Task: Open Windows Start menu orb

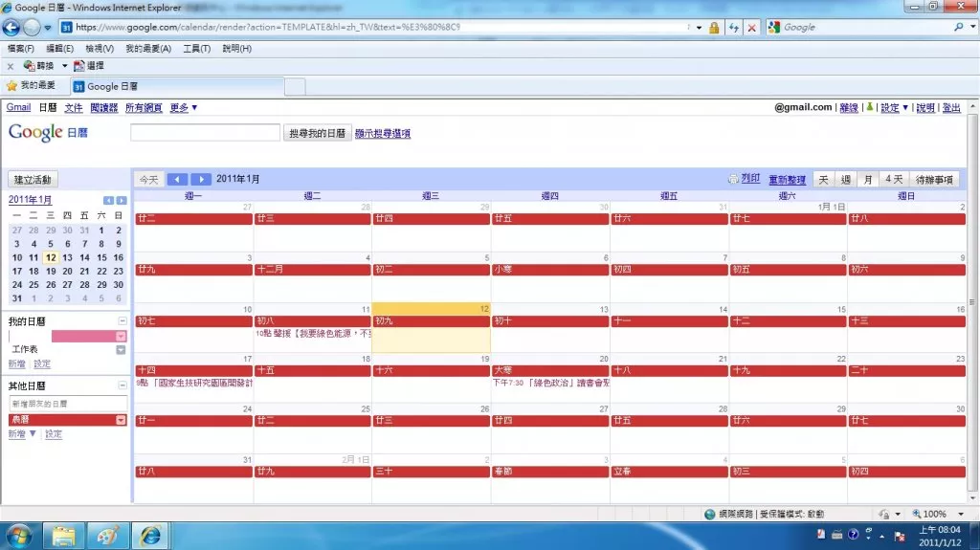Action: point(19,536)
